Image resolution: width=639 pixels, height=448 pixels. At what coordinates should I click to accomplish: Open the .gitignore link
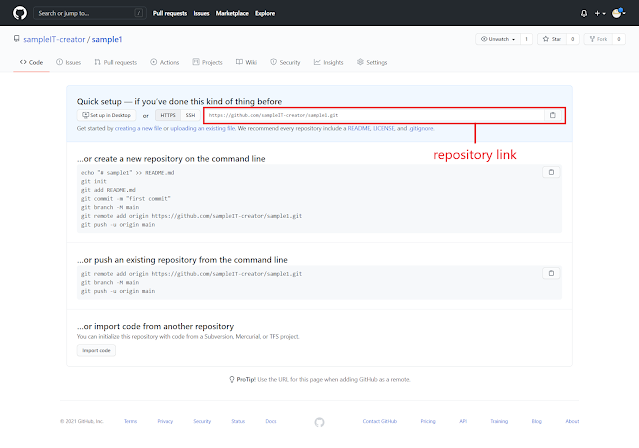pyautogui.click(x=421, y=128)
